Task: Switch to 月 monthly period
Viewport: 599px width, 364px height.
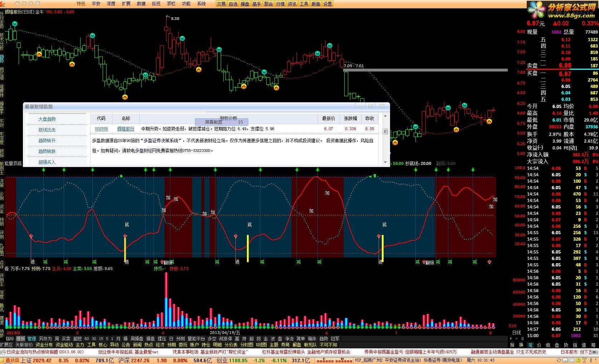Action: [x=118, y=339]
